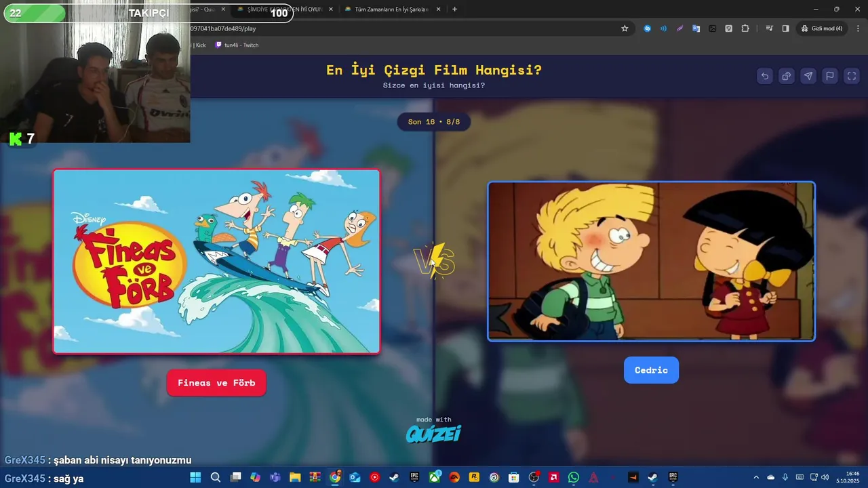Viewport: 868px width, 488px height.
Task: Open WhatsApp from the taskbar
Action: coord(574,477)
